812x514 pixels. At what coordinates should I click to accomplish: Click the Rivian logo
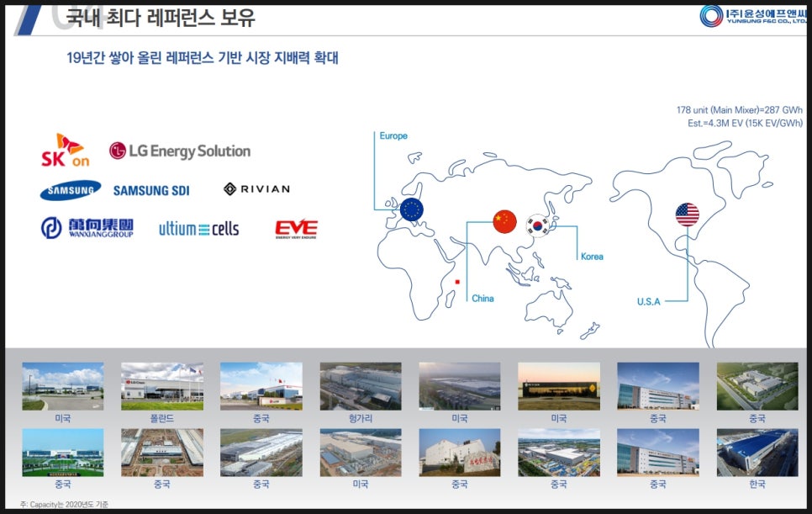click(x=257, y=189)
